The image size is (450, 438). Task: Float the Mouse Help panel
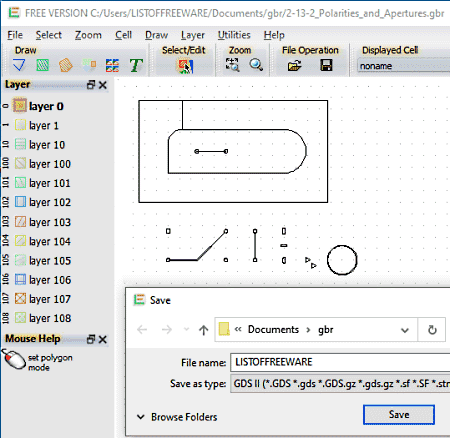tap(91, 339)
